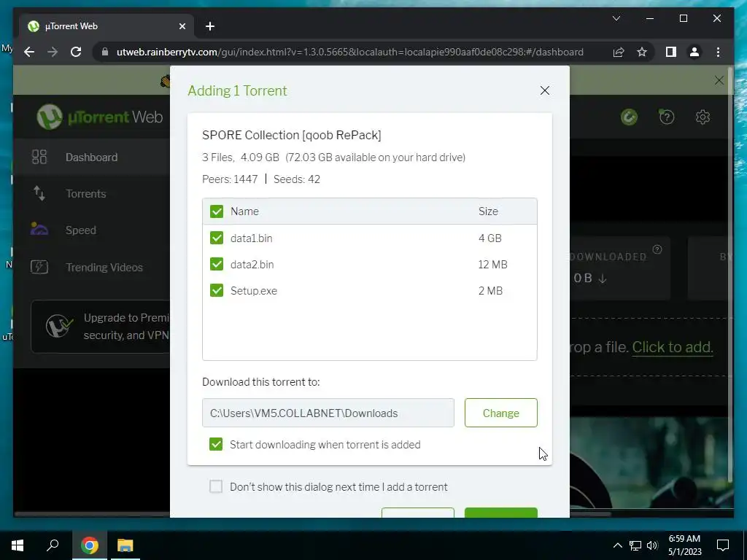Click the Setup.exe file name

tap(253, 290)
